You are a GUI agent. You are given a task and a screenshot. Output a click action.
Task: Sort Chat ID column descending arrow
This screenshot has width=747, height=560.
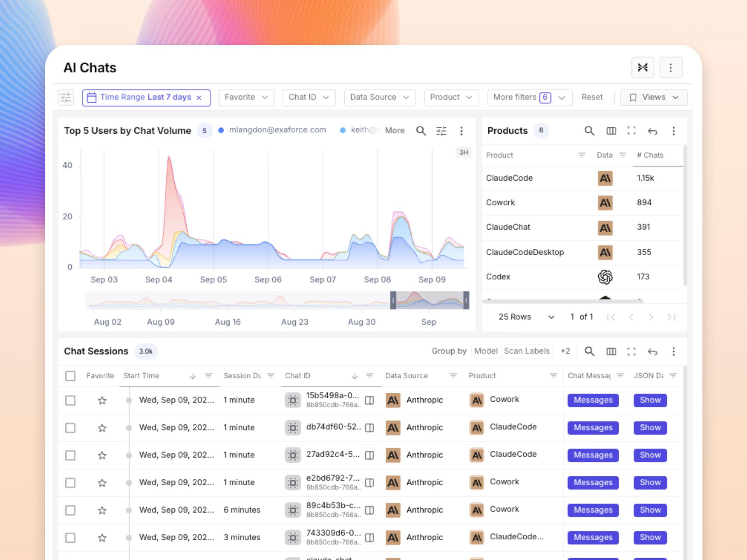(354, 376)
